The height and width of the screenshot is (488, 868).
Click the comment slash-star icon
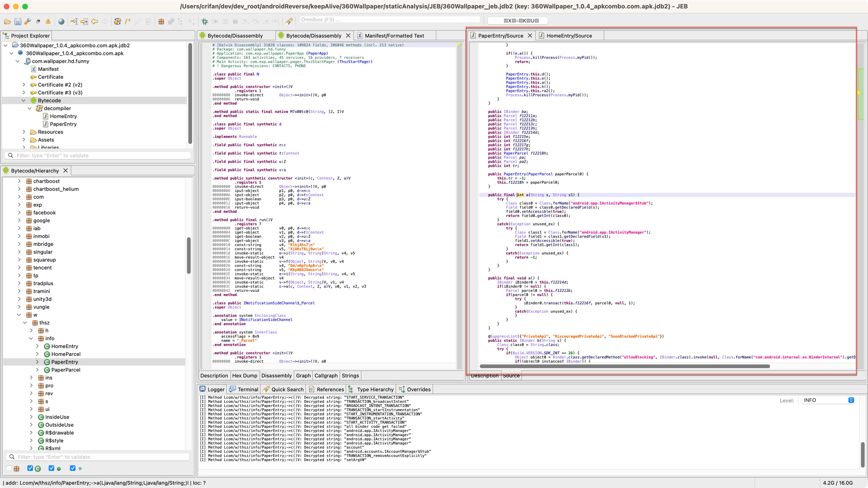click(x=128, y=21)
